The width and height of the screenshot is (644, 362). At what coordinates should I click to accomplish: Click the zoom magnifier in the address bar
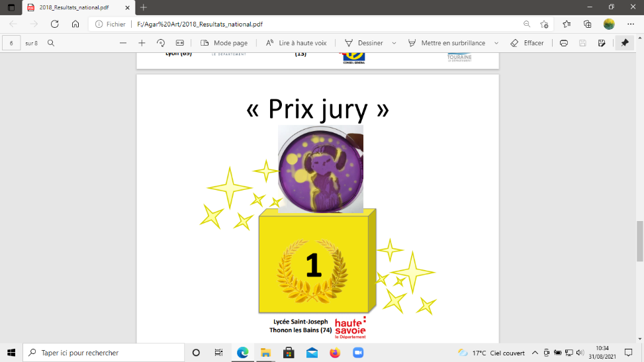(x=527, y=24)
